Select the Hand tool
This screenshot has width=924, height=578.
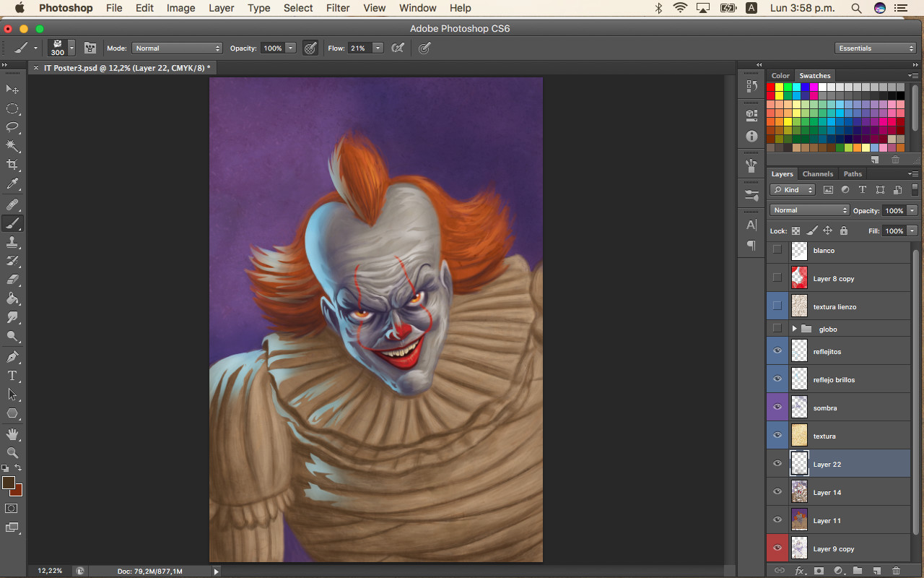(x=12, y=434)
